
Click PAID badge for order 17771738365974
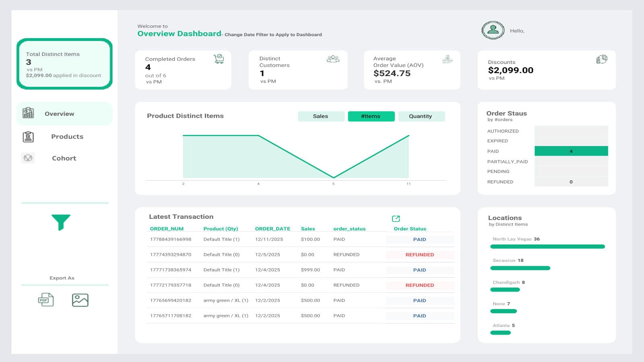point(420,270)
